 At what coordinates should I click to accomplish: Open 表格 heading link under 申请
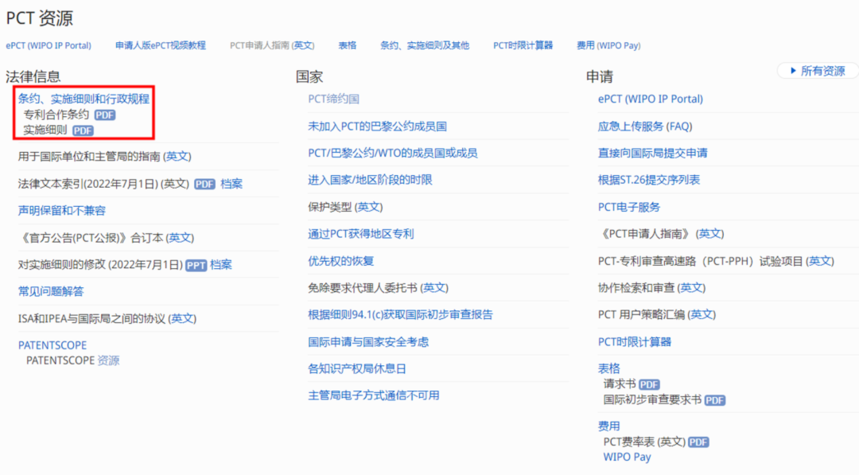(x=609, y=368)
